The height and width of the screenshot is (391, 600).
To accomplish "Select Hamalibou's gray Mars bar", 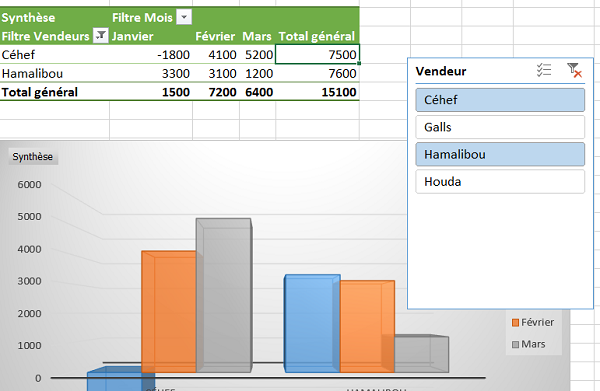I will click(421, 354).
